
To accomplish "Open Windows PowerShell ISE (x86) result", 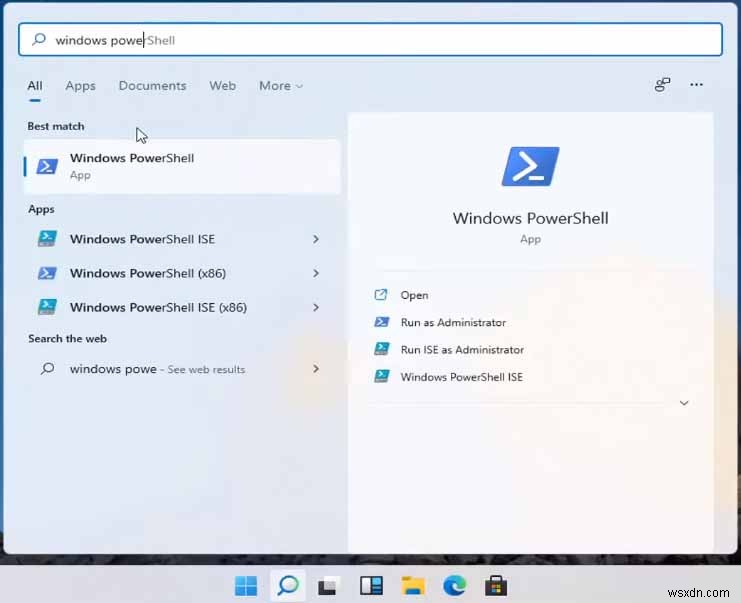I will 182,307.
